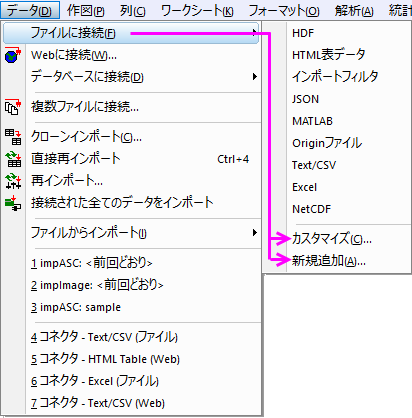The image size is (412, 418).
Task: Select HTML表データ connector
Action: pos(337,55)
